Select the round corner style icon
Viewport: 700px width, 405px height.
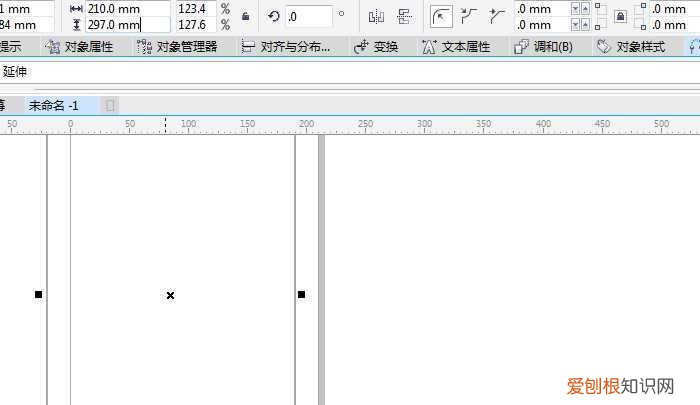(x=441, y=16)
